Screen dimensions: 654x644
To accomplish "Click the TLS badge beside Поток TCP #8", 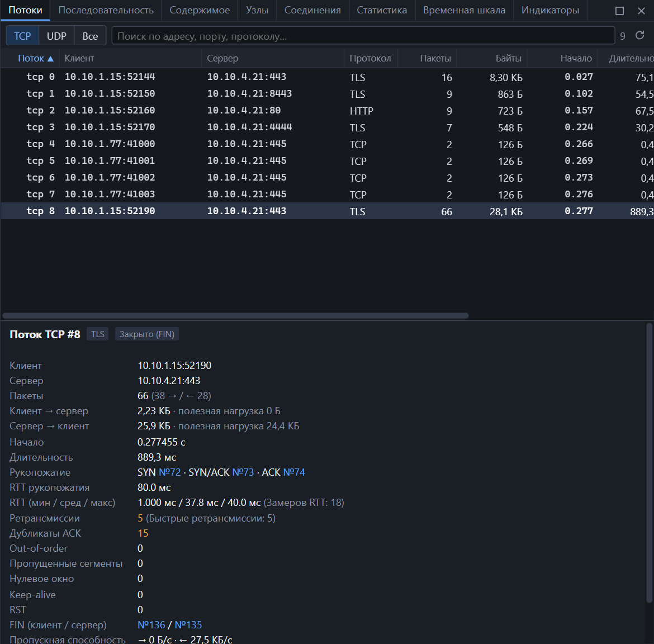I will [98, 334].
